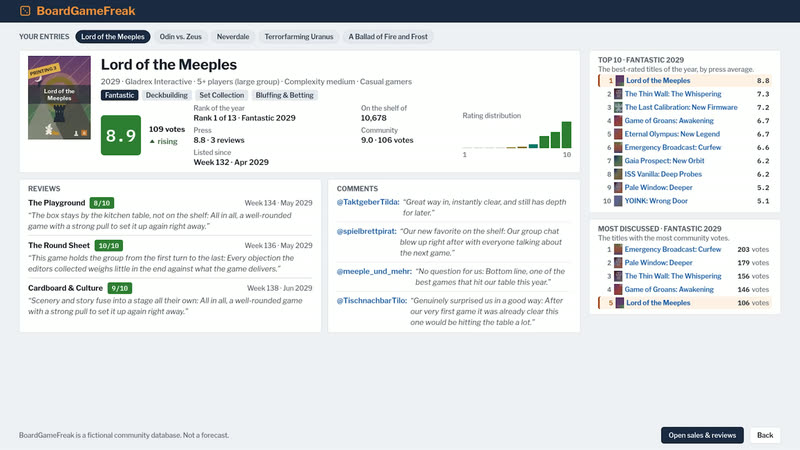The width and height of the screenshot is (800, 450).
Task: Click the Deckbuilding tag
Action: (x=166, y=95)
